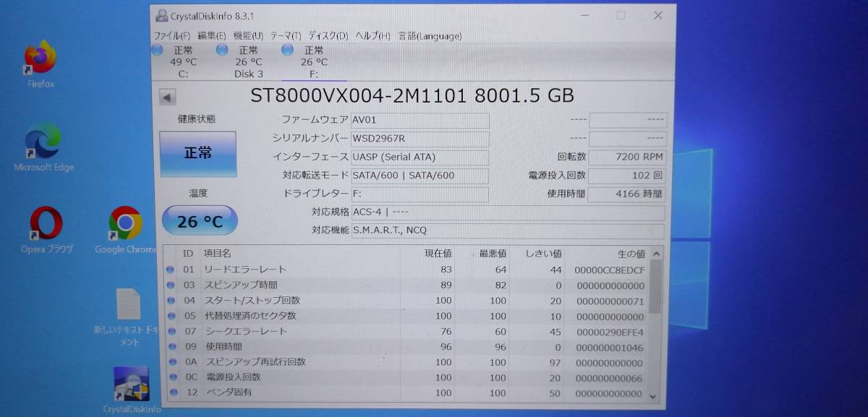Click transfer mode field SATA/600

[420, 176]
